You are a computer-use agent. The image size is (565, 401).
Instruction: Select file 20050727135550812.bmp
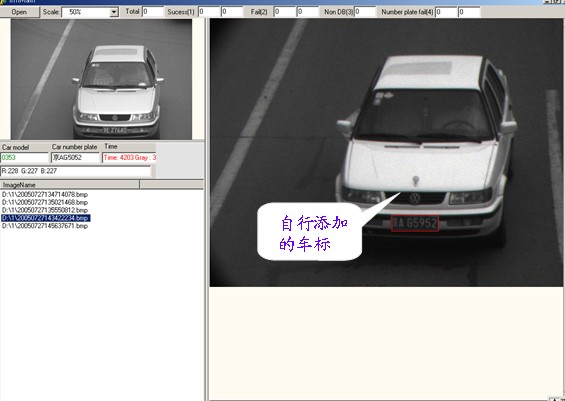point(45,210)
